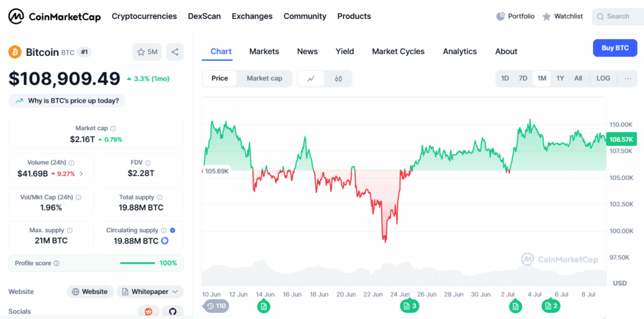Click info icon next to Max. supply
Image resolution: width=644 pixels, height=319 pixels.
coord(69,230)
